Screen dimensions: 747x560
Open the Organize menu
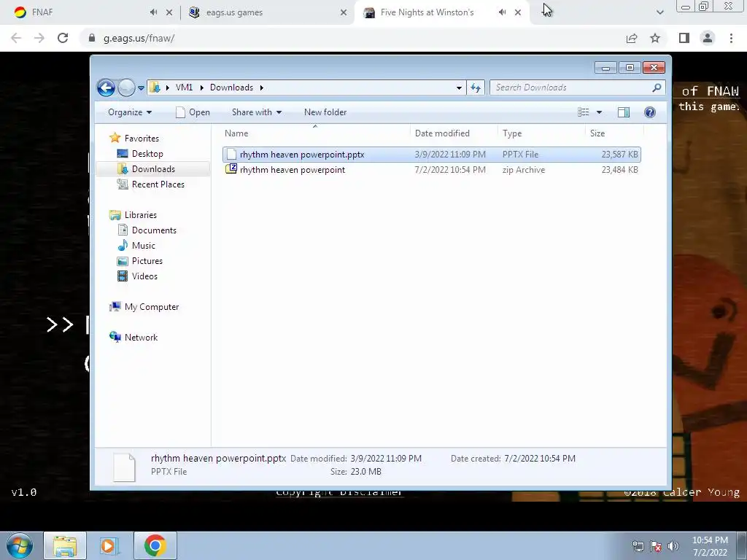pos(130,112)
